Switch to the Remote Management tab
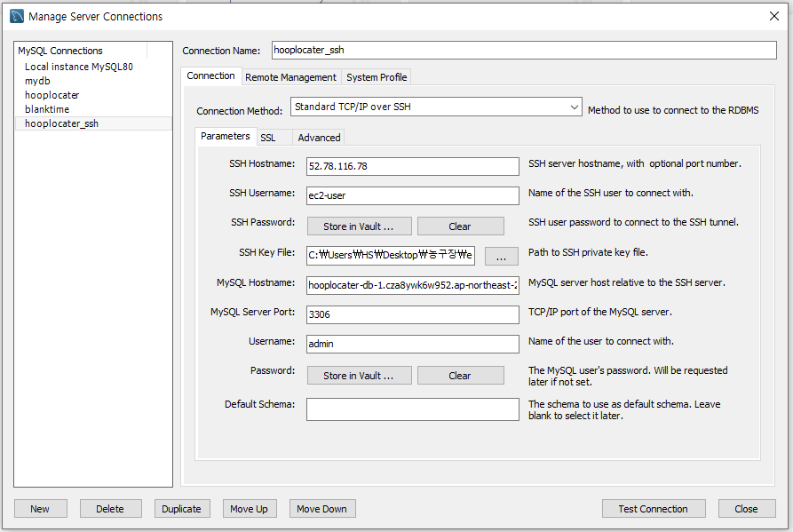793x532 pixels. pyautogui.click(x=290, y=77)
